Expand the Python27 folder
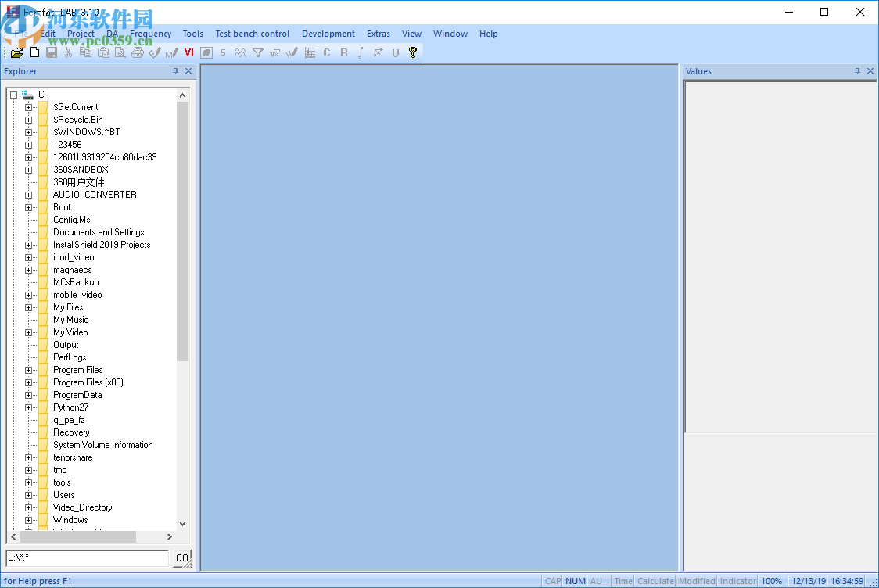The width and height of the screenshot is (879, 588). 29,407
